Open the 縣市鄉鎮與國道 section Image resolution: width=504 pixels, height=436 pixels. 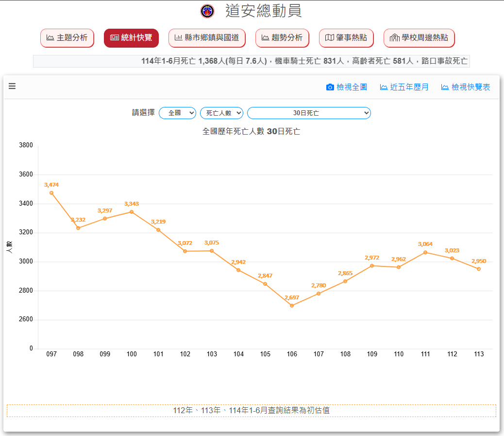point(207,38)
